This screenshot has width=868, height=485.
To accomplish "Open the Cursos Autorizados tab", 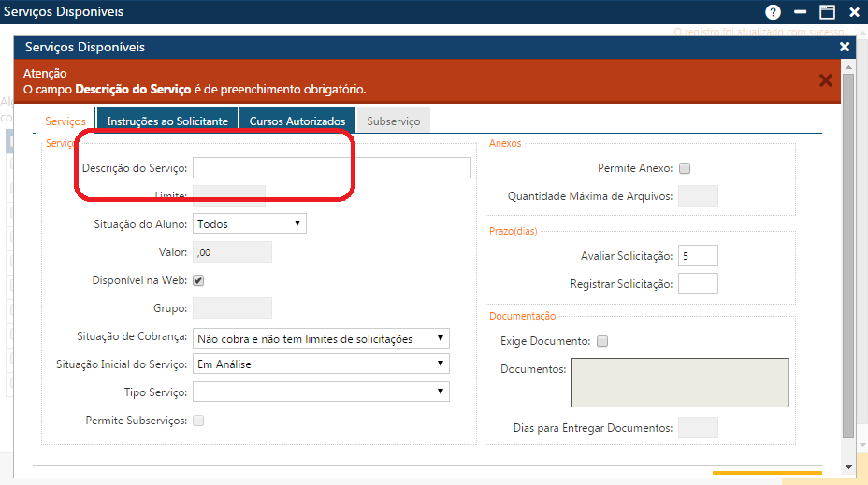I will point(297,121).
